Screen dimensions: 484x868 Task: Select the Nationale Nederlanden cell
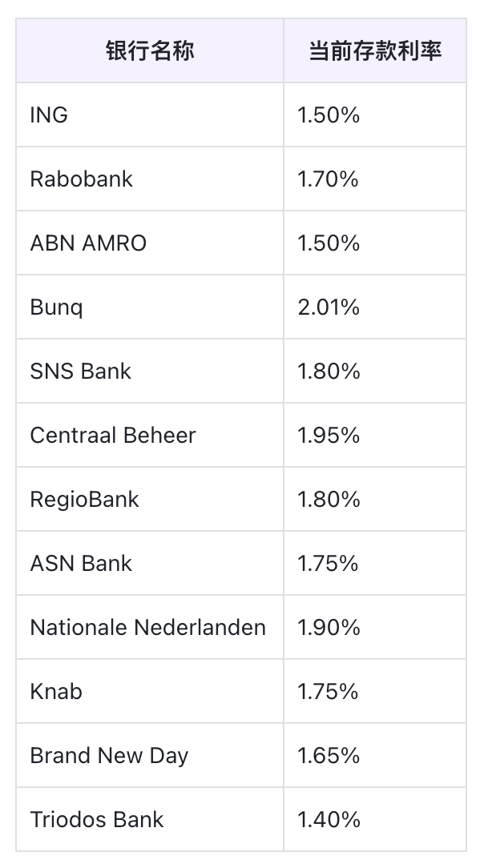148,628
